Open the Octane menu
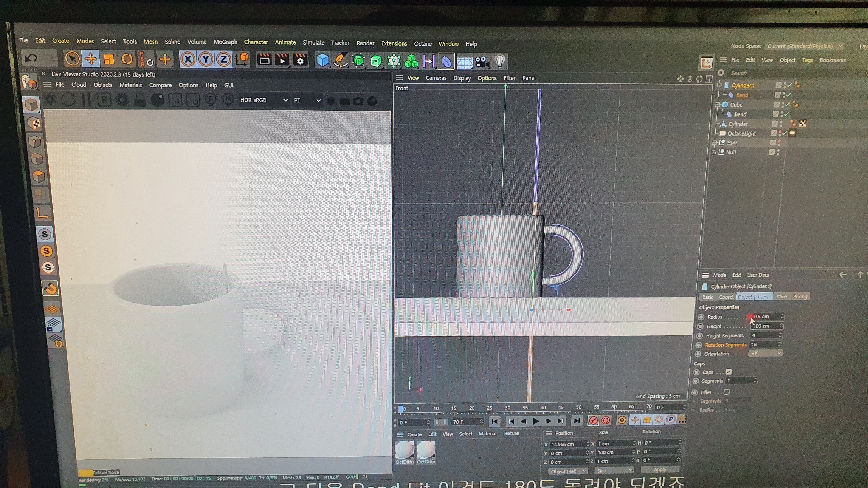Viewport: 868px width, 488px height. click(x=423, y=44)
